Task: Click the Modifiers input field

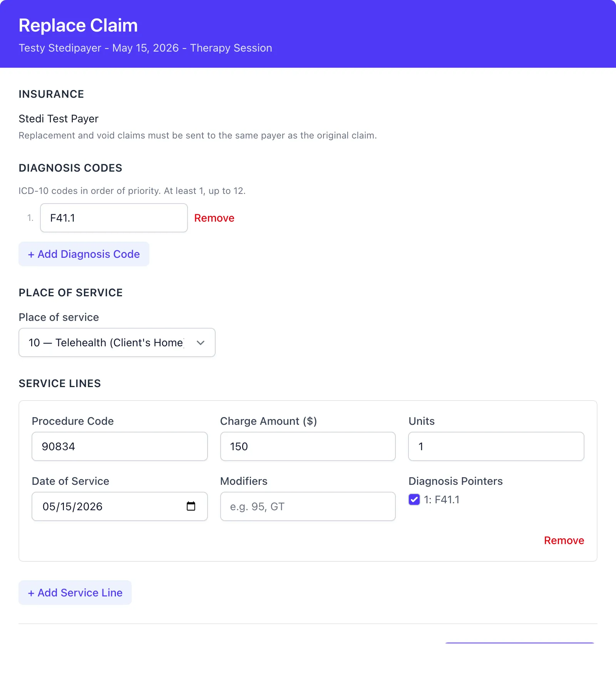Action: [x=308, y=506]
